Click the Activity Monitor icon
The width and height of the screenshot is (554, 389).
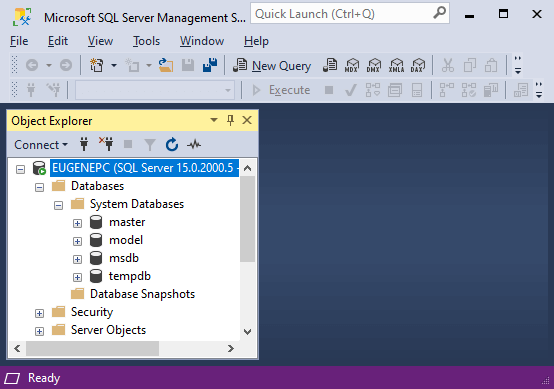point(194,145)
